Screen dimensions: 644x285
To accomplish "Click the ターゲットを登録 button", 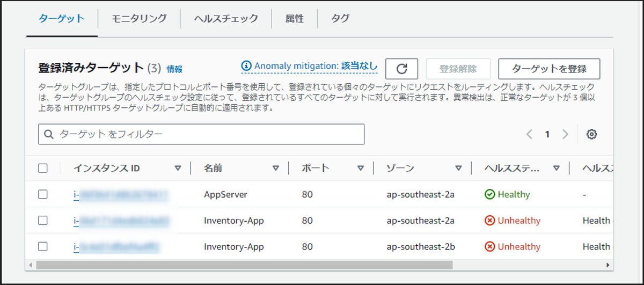I will click(x=549, y=69).
